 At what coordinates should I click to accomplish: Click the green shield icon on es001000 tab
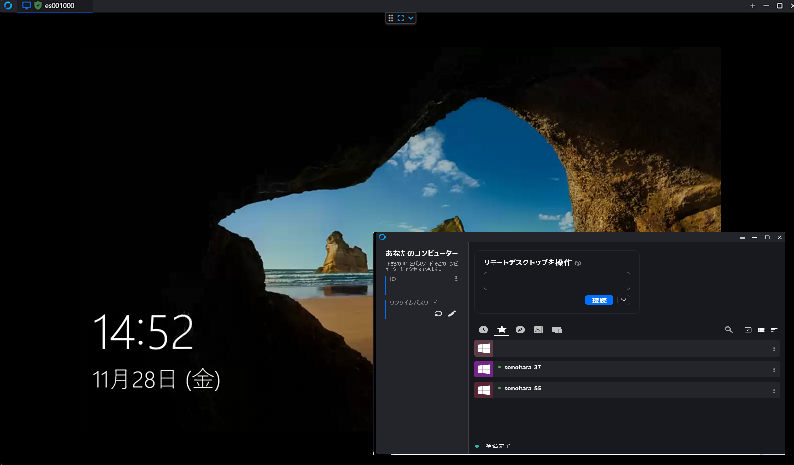click(x=38, y=6)
